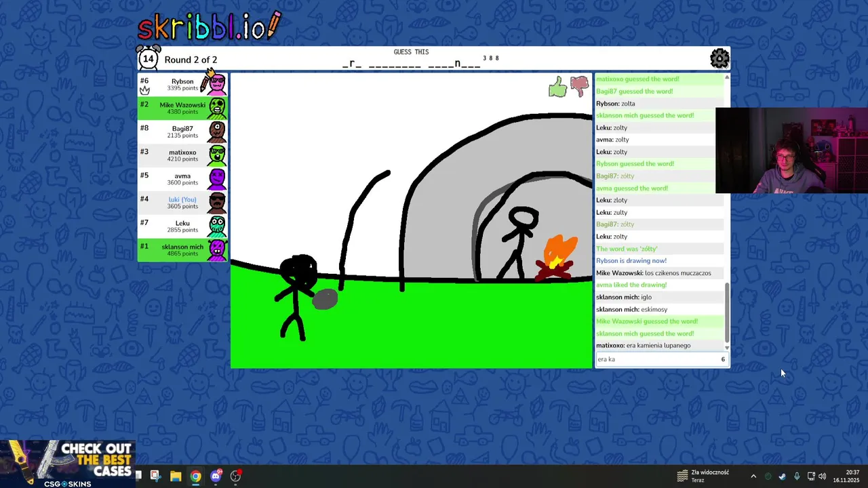The height and width of the screenshot is (488, 868).
Task: Click the green thumbs-up like icon
Action: coord(557,87)
